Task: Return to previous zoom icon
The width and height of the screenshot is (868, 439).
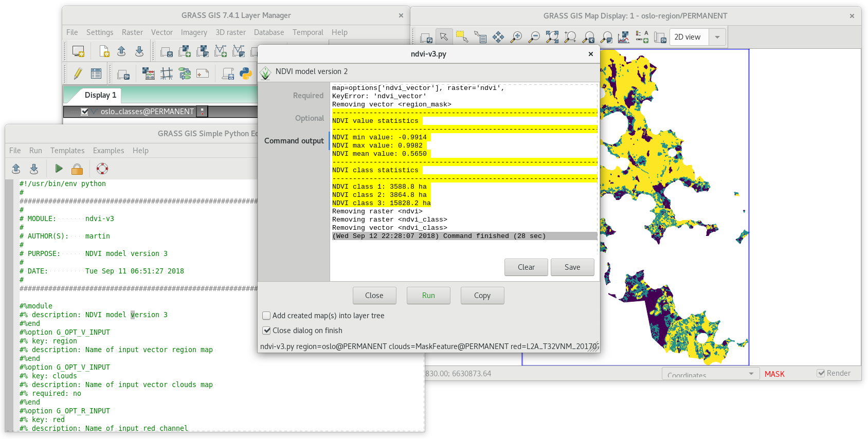Action: [x=588, y=36]
